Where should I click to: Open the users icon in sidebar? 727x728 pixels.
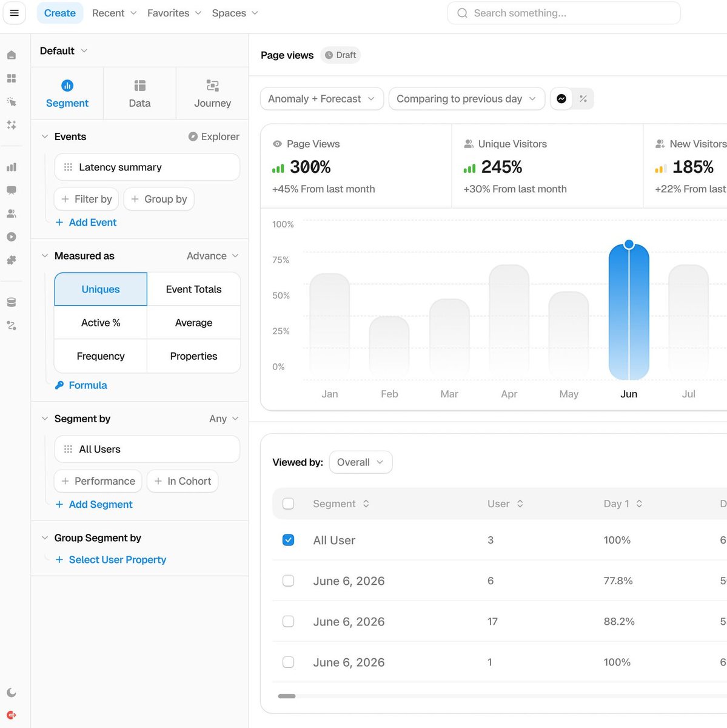pos(12,214)
